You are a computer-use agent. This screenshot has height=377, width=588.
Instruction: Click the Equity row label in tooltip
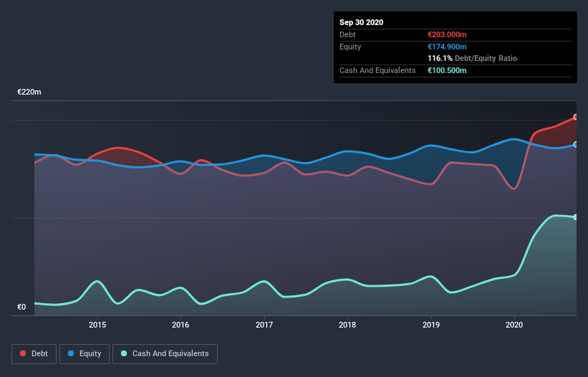click(350, 47)
